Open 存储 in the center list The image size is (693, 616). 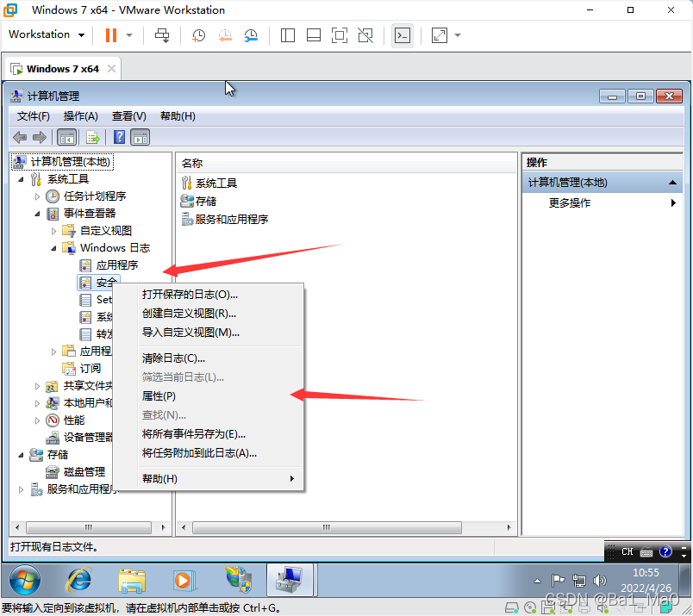(199, 202)
